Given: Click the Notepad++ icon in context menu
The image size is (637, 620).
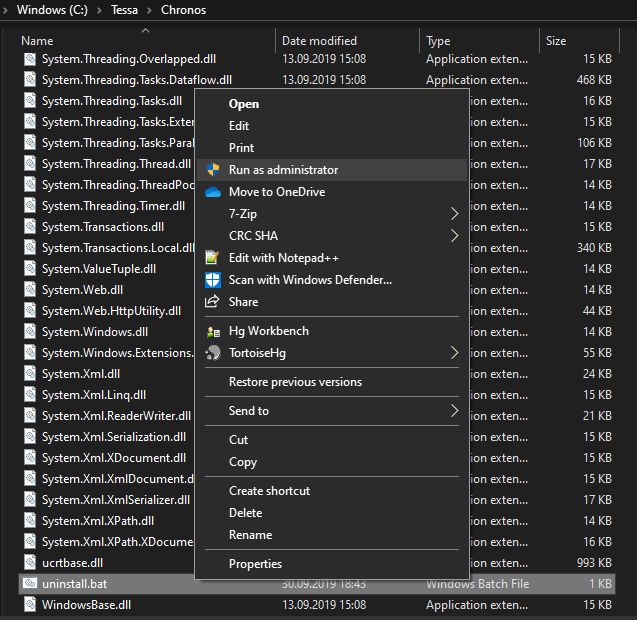Looking at the screenshot, I should pyautogui.click(x=212, y=258).
